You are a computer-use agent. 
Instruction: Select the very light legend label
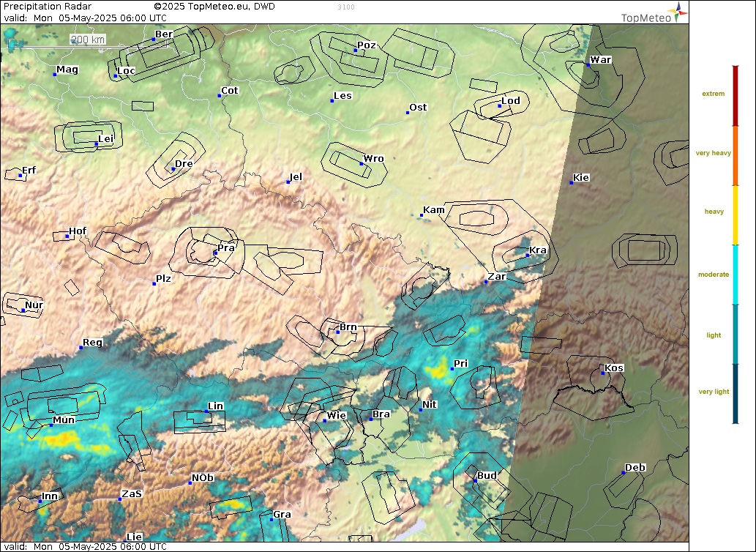[x=714, y=392]
